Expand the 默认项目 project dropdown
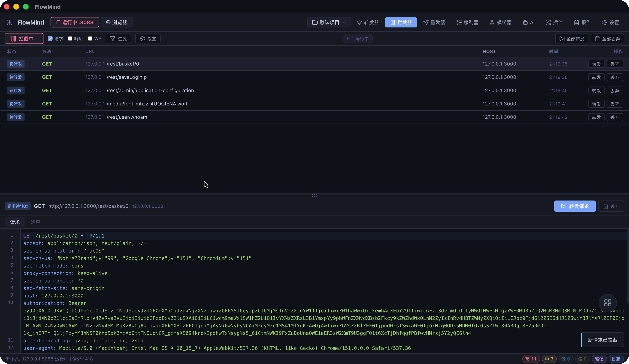Screen dimensions: 629x364 point(328,22)
